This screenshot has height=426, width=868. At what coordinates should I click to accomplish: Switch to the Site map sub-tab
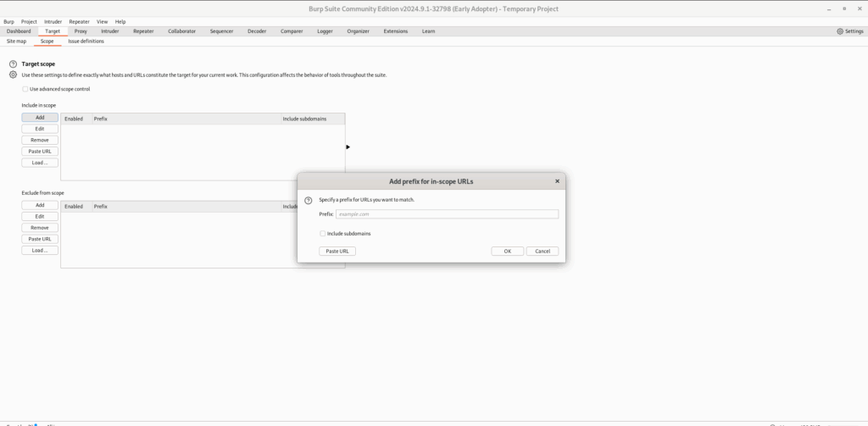click(x=16, y=41)
